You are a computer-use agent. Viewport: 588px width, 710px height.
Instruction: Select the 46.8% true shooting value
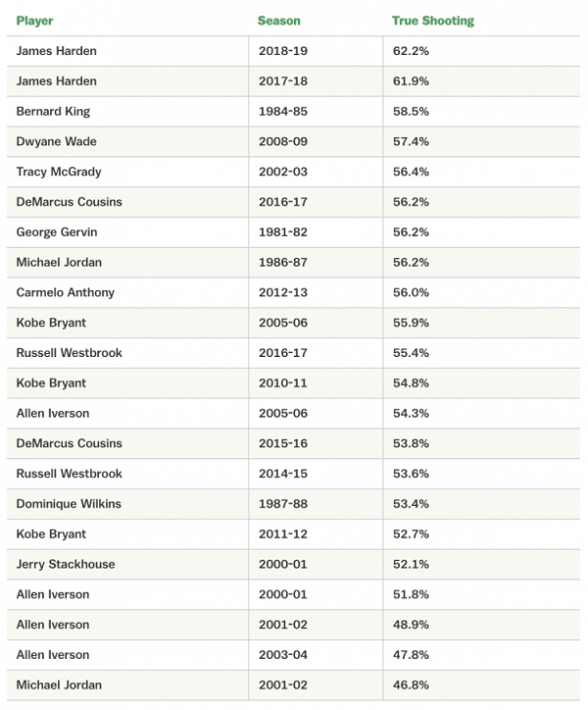point(410,685)
